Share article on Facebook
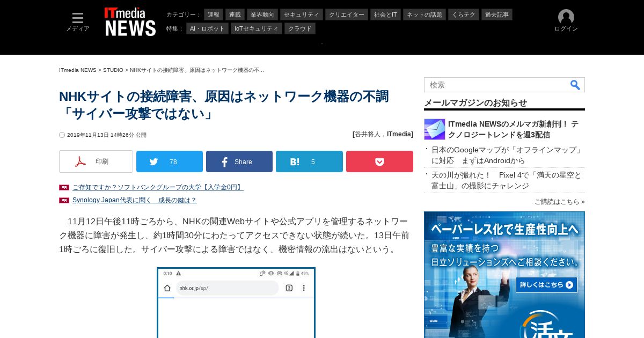 click(239, 161)
